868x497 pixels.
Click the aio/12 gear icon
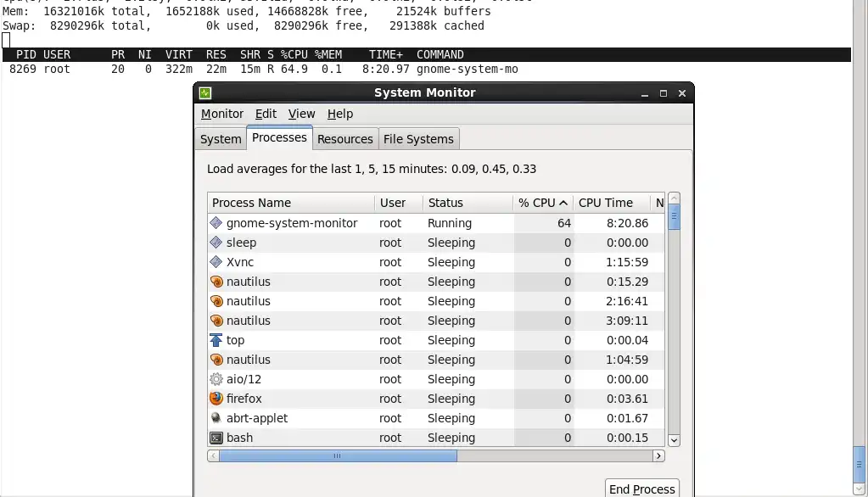pos(216,379)
